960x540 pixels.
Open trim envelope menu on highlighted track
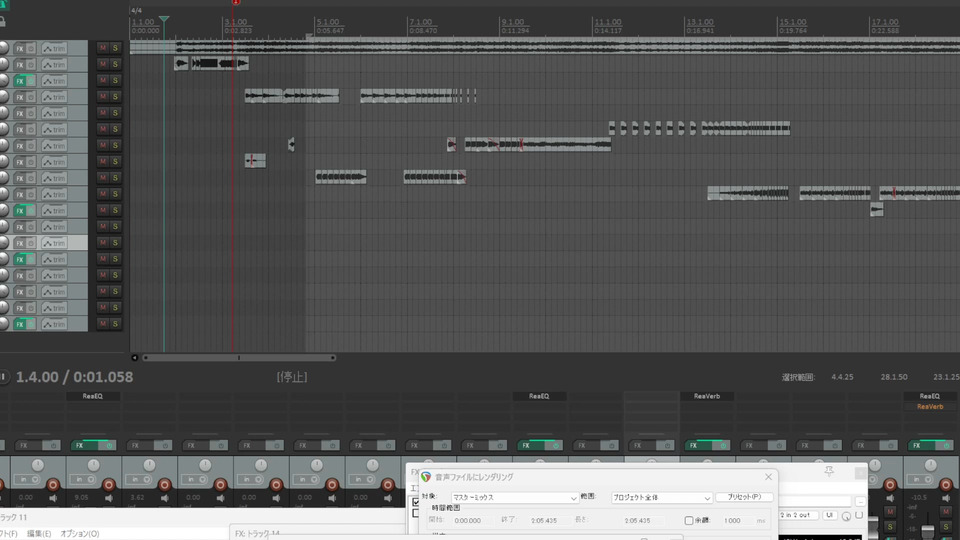click(54, 243)
